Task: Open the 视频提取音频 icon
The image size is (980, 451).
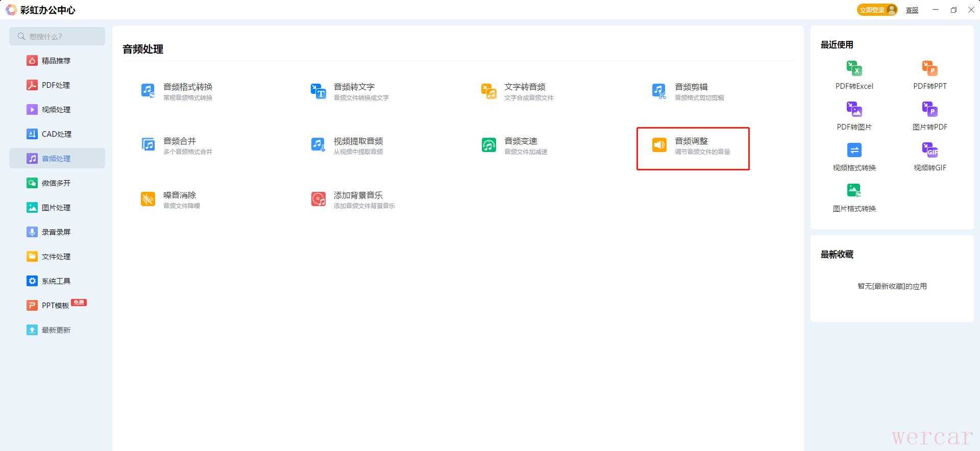Action: [318, 145]
